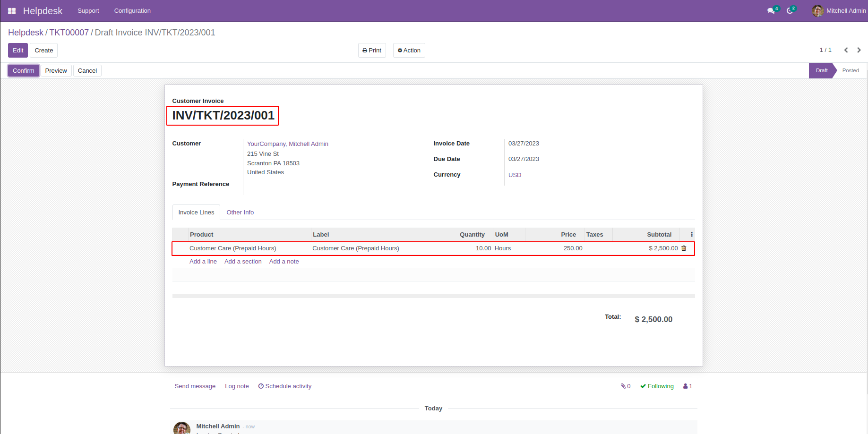Go to previous record arrow
The image size is (868, 434).
[x=846, y=50]
